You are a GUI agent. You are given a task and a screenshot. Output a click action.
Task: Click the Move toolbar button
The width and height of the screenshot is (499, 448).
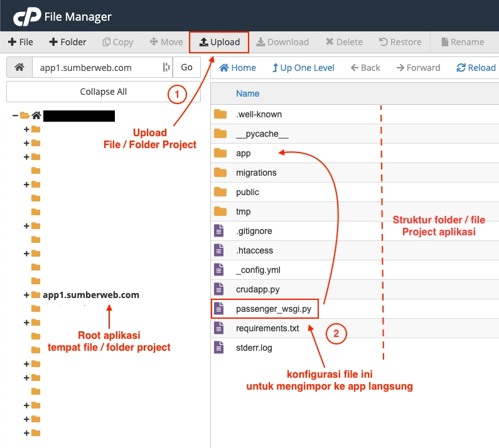click(166, 42)
